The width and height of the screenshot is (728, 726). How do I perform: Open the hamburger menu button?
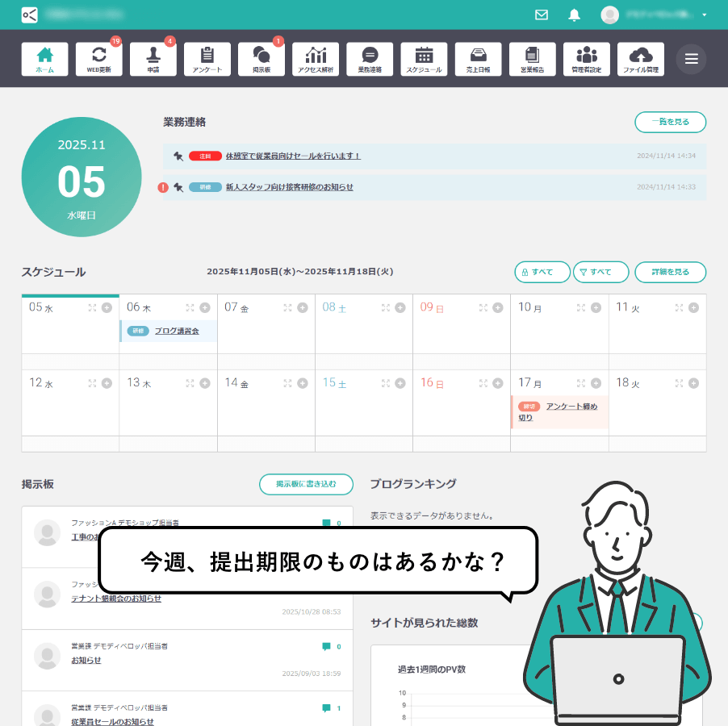691,59
